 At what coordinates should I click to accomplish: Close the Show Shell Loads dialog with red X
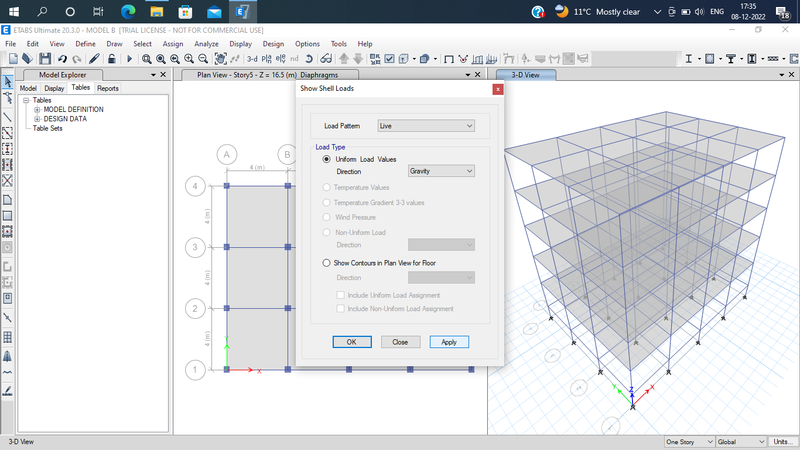pos(497,89)
